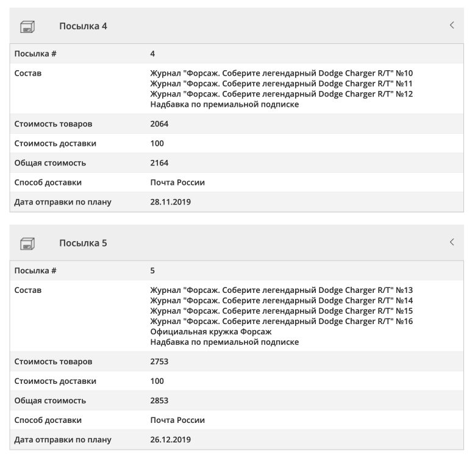Screen dimensions: 475x476
Task: Click the package icon for Посылка 5
Action: (27, 243)
